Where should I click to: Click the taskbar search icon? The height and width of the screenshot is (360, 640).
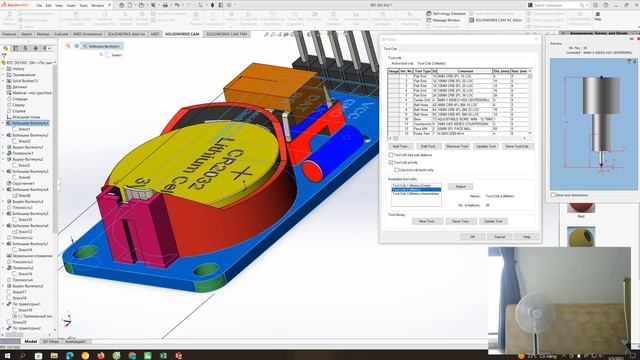tap(22, 356)
